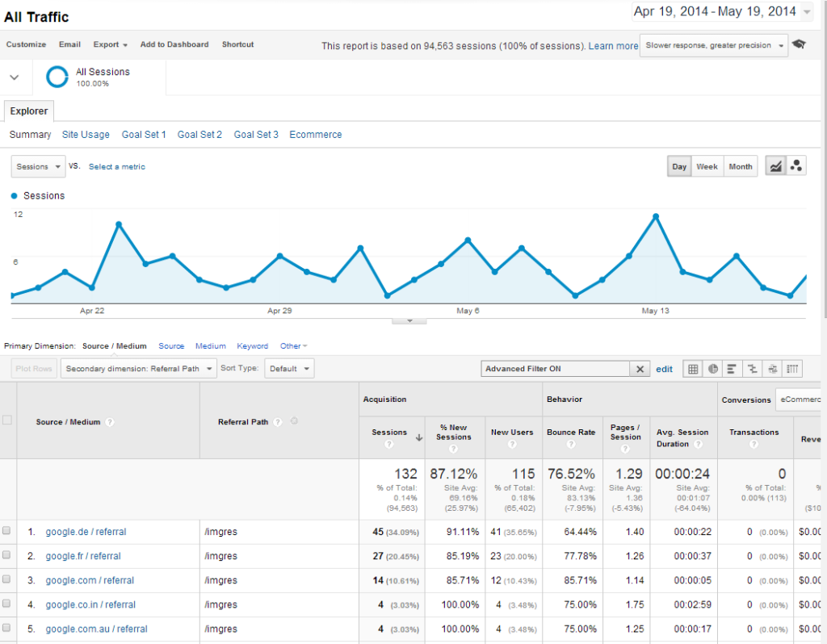This screenshot has height=644, width=827.
Task: Open help icon under Pages / Session
Action: tap(625, 449)
